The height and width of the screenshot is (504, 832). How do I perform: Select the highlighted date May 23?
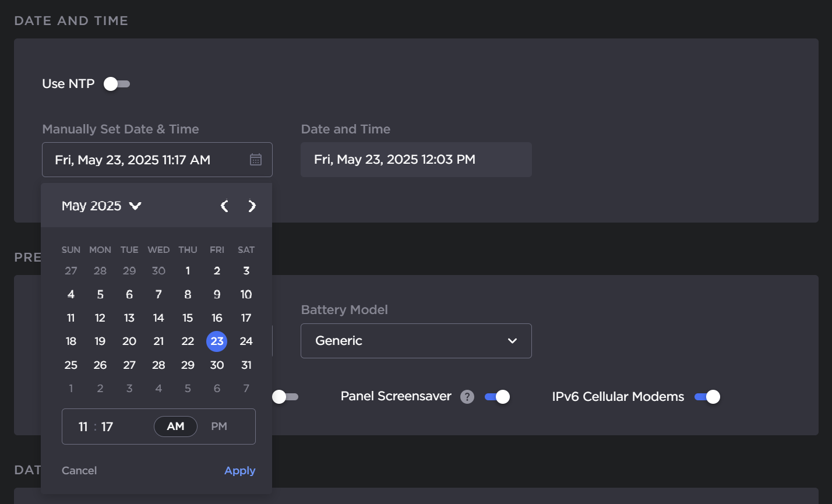pyautogui.click(x=217, y=341)
